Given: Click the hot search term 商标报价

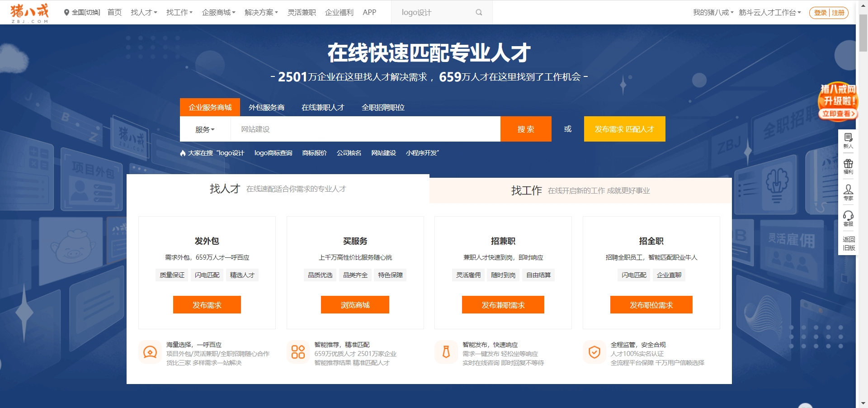Looking at the screenshot, I should [x=314, y=153].
